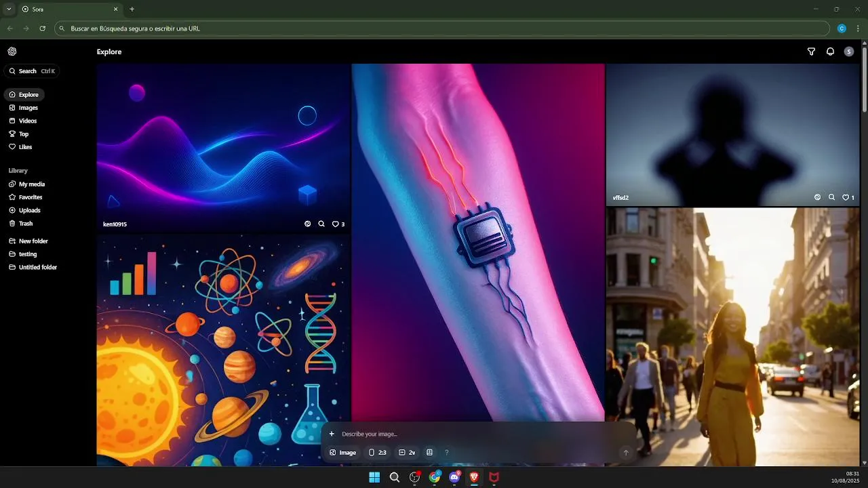Open the Likes section
This screenshot has height=488, width=868.
point(20,147)
